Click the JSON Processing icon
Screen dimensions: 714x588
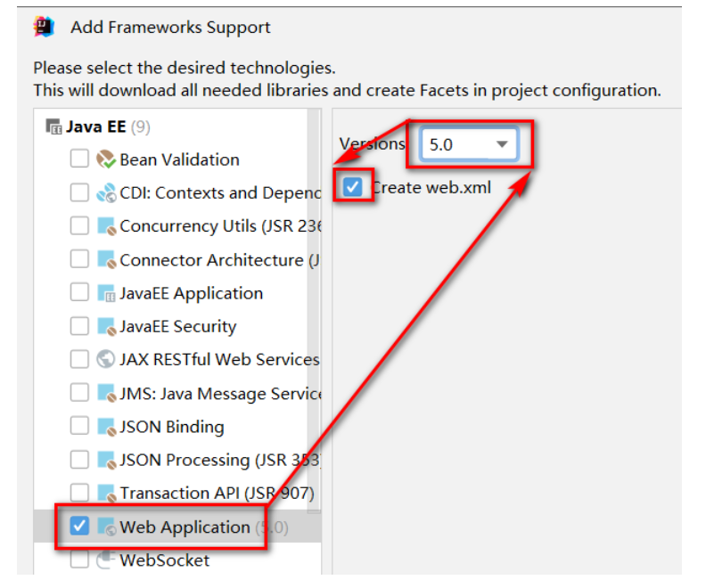pyautogui.click(x=107, y=460)
